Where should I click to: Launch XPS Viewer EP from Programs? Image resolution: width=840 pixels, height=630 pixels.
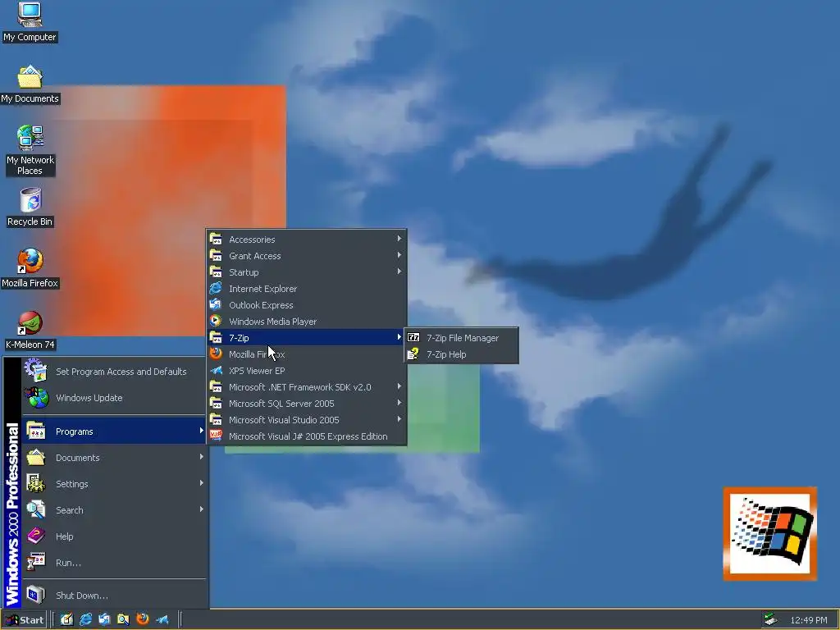[307, 371]
